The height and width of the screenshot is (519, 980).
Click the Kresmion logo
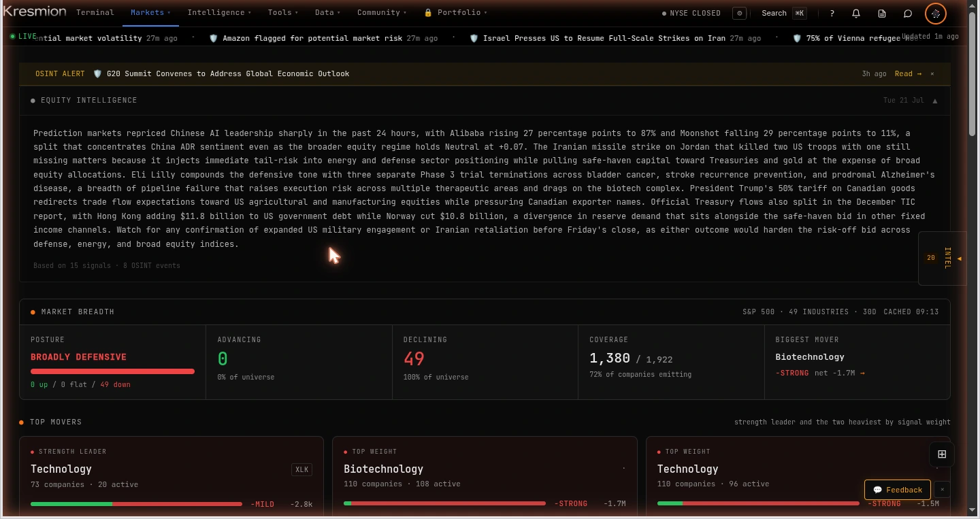[x=35, y=12]
